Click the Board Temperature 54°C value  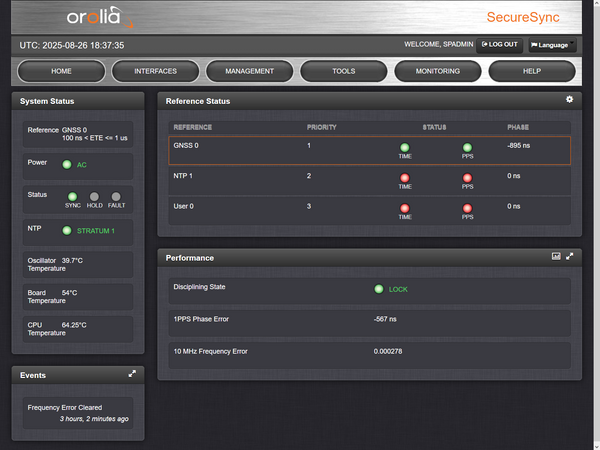click(69, 293)
